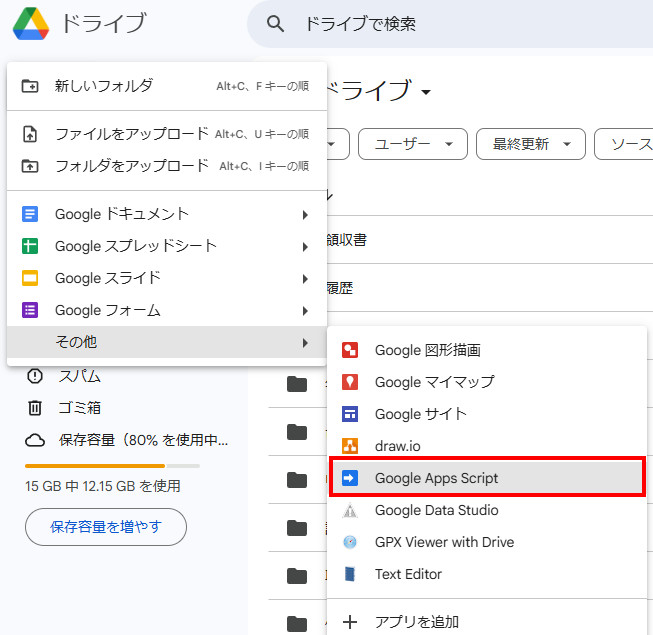This screenshot has width=653, height=635.
Task: Click the plus icon beside アプリを追加
Action: click(x=350, y=622)
